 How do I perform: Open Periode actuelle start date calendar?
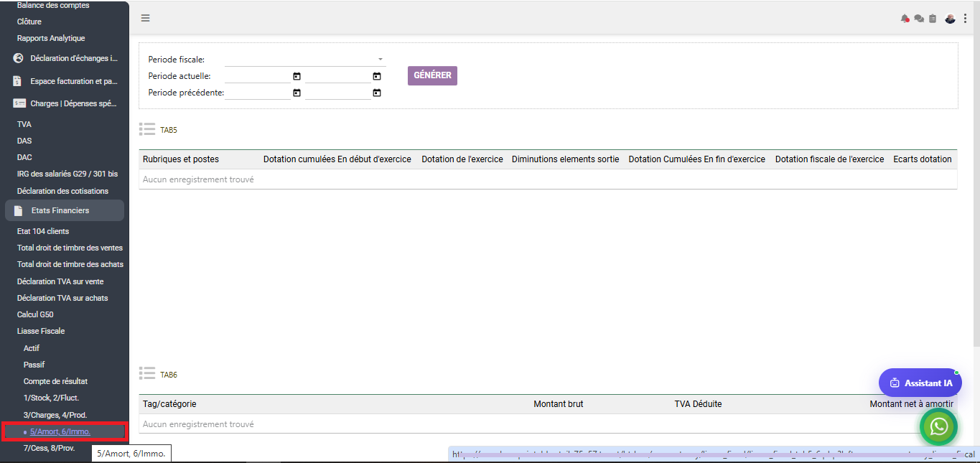(x=297, y=76)
